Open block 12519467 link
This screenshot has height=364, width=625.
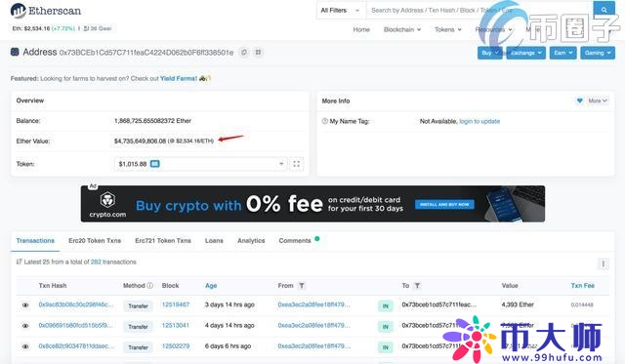pos(176,304)
